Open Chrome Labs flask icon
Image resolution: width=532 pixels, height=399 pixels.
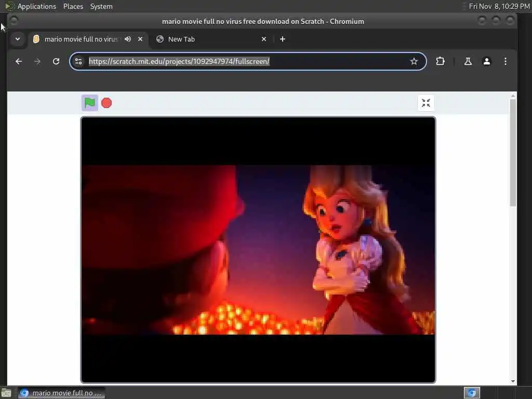(x=468, y=61)
